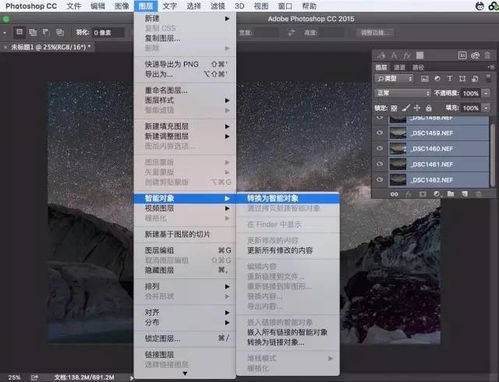Screen dimensions: 499x382
Task: Click the 25% zoom level field
Action: (x=14, y=378)
